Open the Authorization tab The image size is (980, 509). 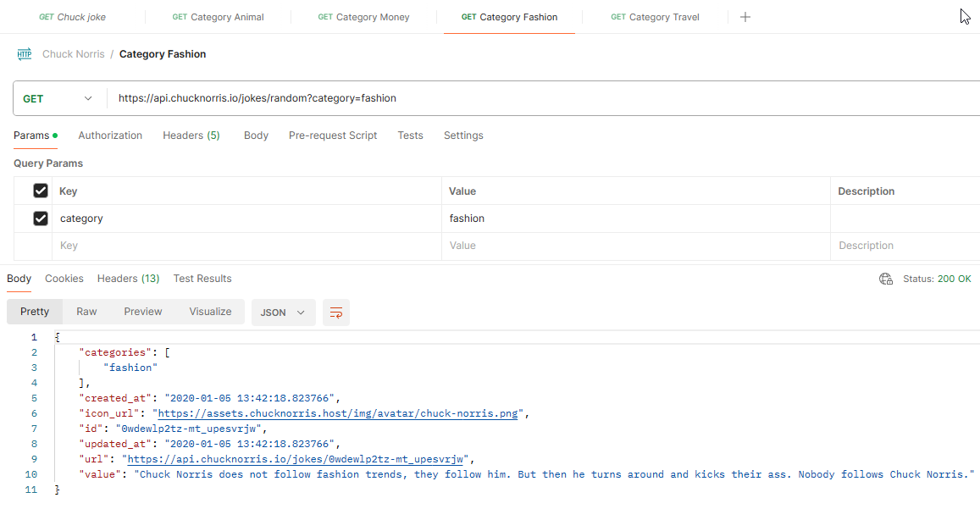click(x=110, y=136)
